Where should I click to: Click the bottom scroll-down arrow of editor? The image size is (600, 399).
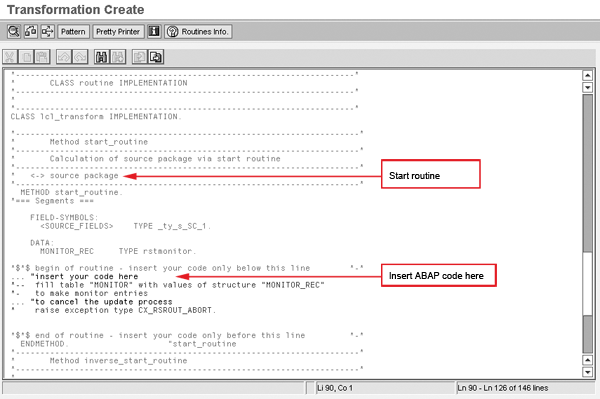588,372
